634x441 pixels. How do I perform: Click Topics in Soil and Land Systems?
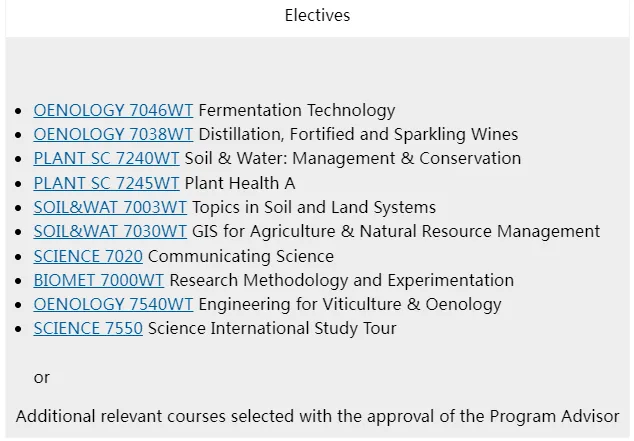pyautogui.click(x=314, y=207)
